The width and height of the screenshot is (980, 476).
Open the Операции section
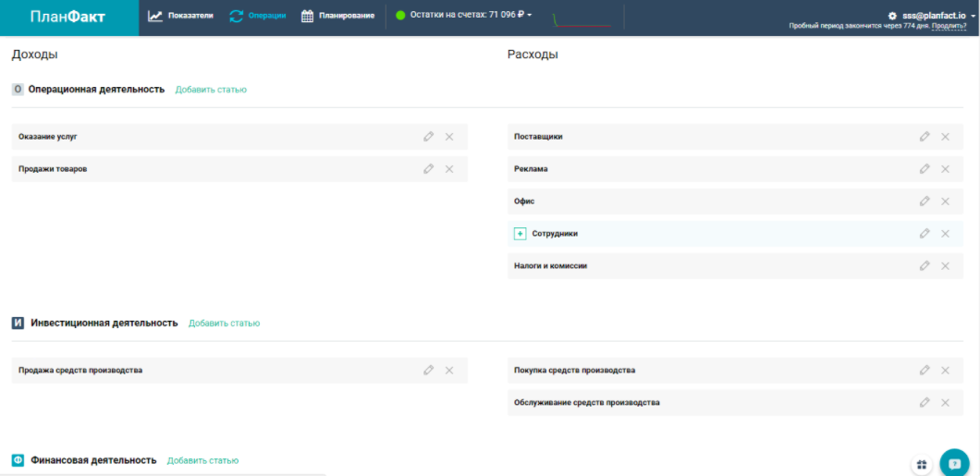(258, 16)
